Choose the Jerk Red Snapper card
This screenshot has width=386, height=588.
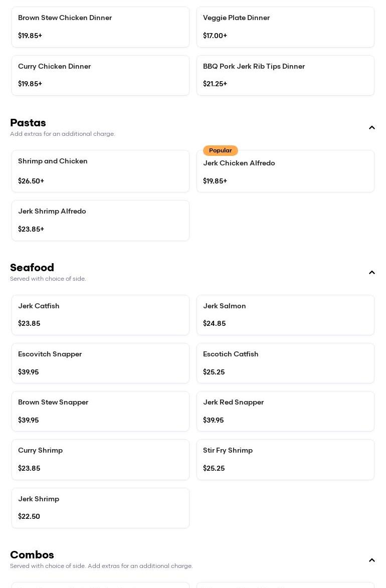click(x=285, y=411)
